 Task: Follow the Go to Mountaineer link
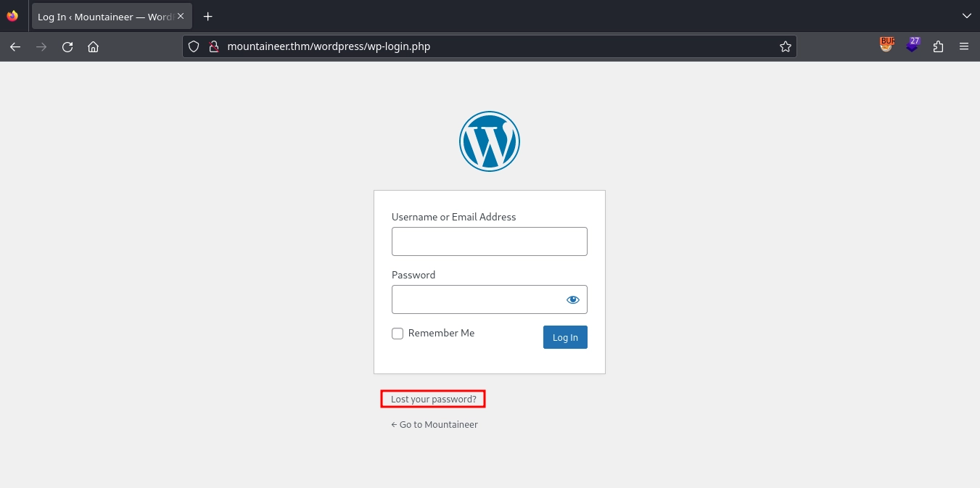tap(435, 424)
